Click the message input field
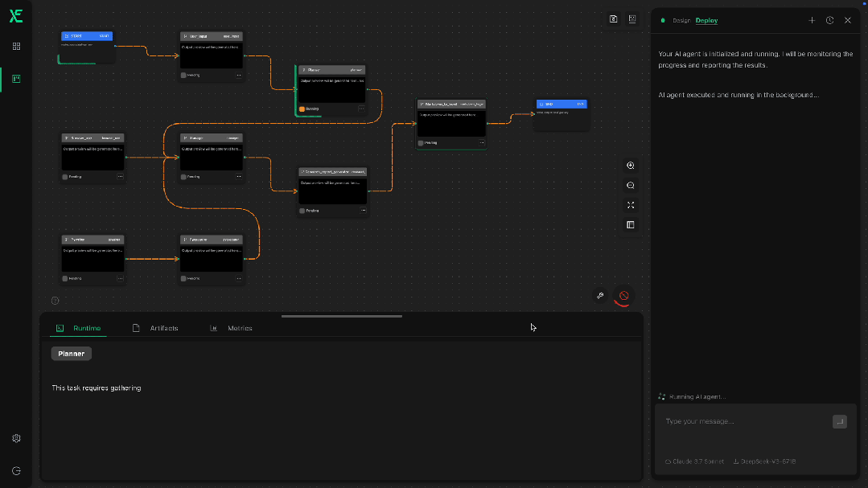The height and width of the screenshot is (488, 868). (740, 421)
